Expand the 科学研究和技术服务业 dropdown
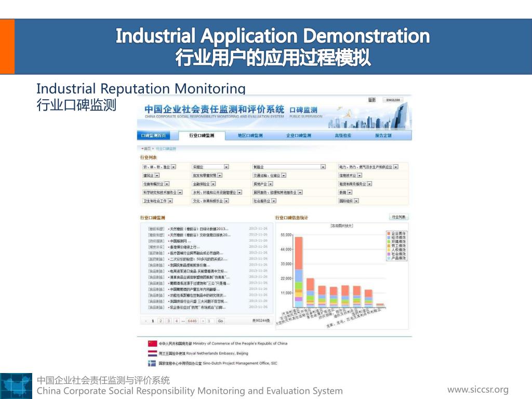The image size is (532, 399). click(162, 192)
